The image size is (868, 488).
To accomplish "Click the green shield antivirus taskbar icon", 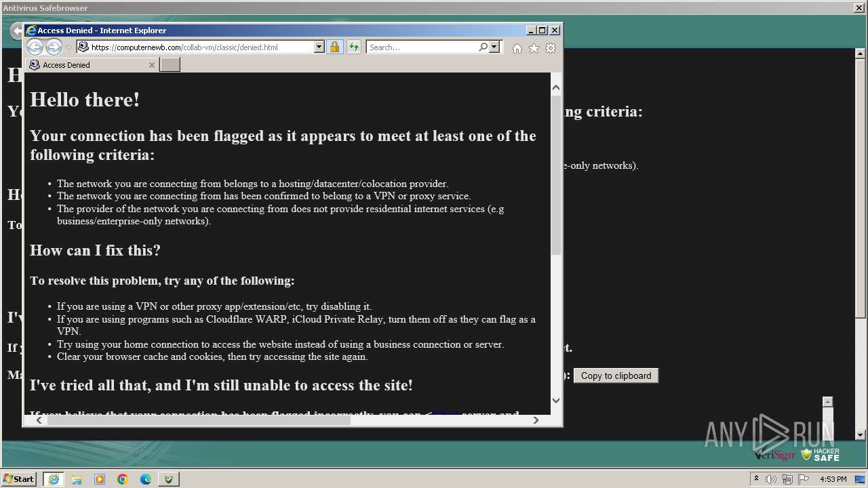I will point(169,479).
